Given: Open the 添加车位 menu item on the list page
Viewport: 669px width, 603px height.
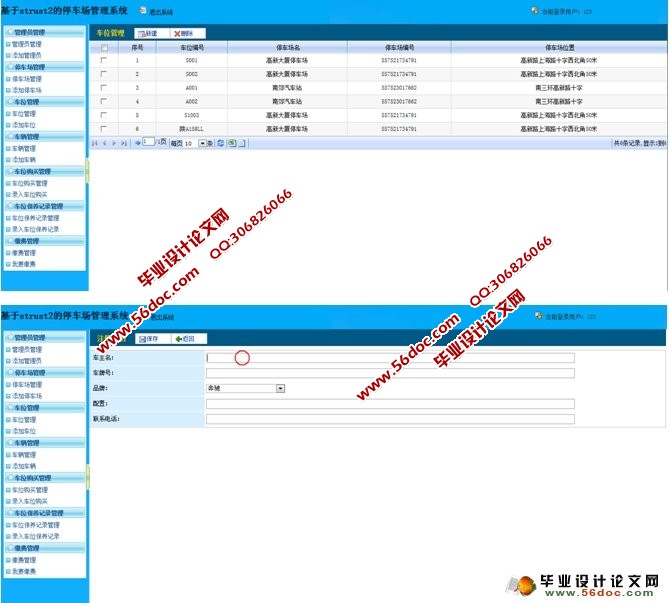Looking at the screenshot, I should coord(23,125).
